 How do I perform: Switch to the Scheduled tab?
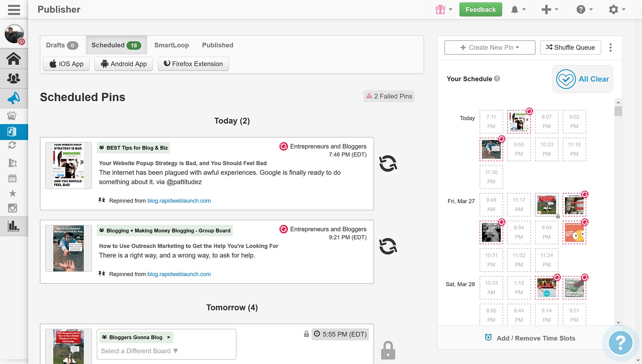(x=116, y=45)
